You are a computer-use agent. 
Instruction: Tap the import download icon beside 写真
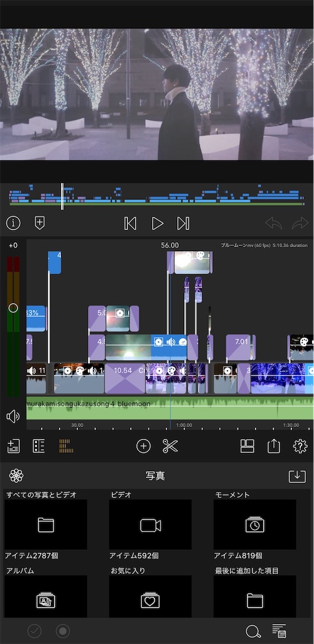pyautogui.click(x=297, y=476)
